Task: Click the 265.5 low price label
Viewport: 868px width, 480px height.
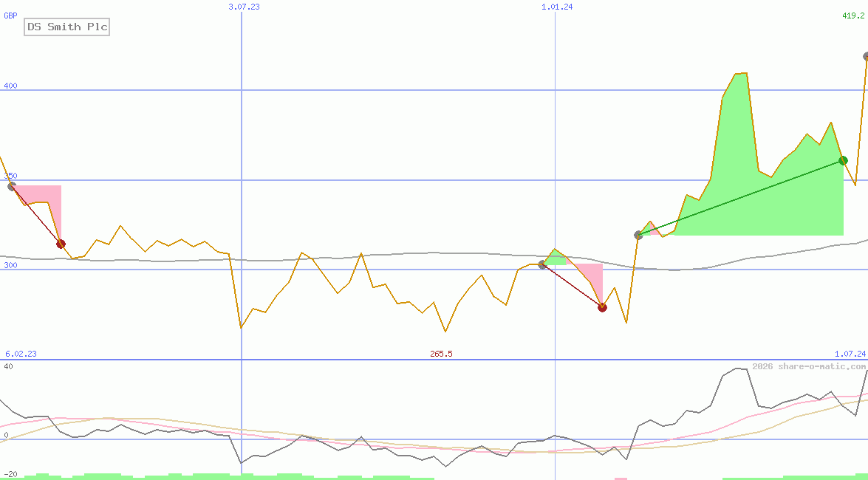Action: point(441,354)
